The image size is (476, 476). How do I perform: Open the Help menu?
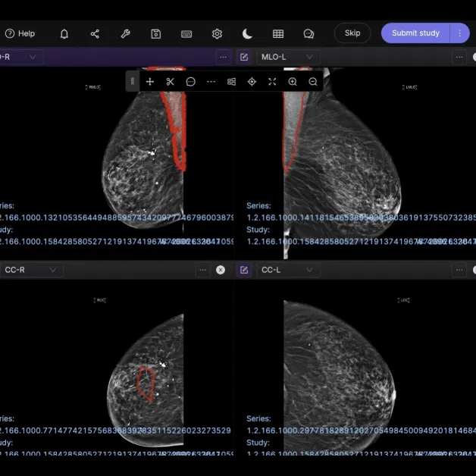click(20, 33)
